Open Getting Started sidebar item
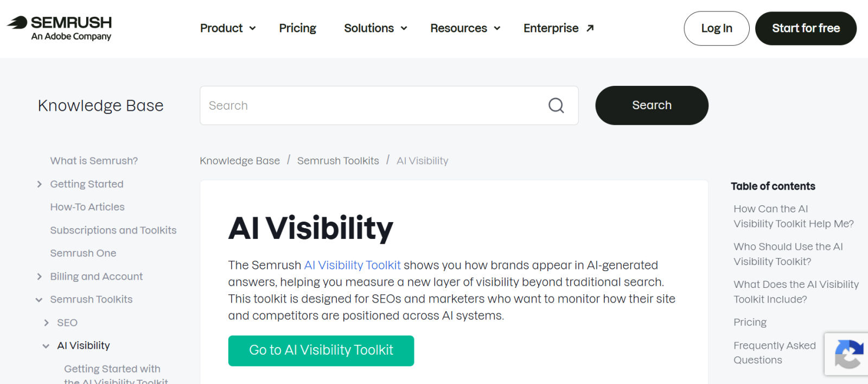The height and width of the screenshot is (384, 868). (87, 184)
